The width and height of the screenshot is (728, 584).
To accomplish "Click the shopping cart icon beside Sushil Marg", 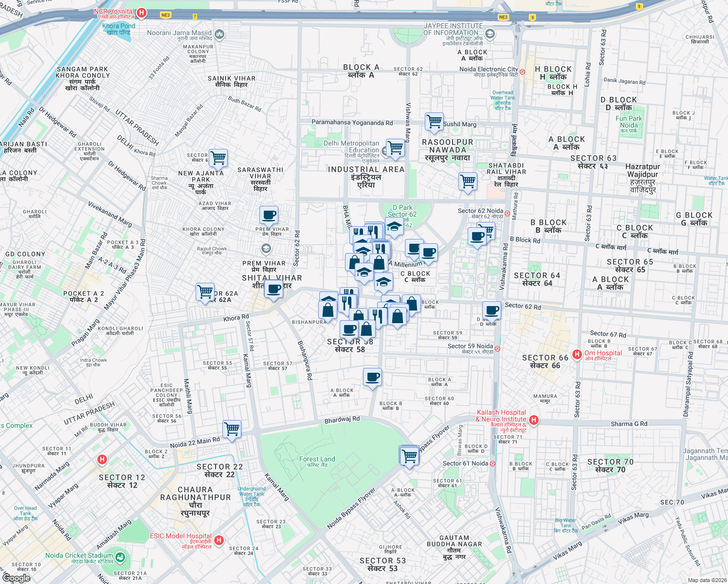I will [x=434, y=121].
